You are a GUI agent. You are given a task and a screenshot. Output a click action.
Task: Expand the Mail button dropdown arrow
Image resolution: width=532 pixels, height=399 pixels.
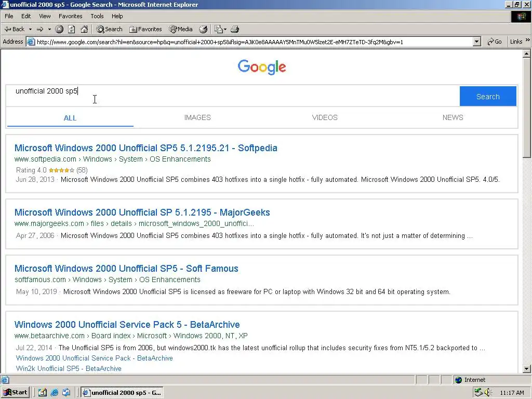pos(225,29)
